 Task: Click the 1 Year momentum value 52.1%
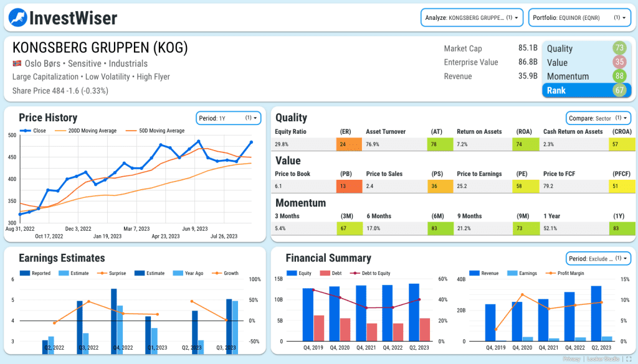click(x=550, y=228)
